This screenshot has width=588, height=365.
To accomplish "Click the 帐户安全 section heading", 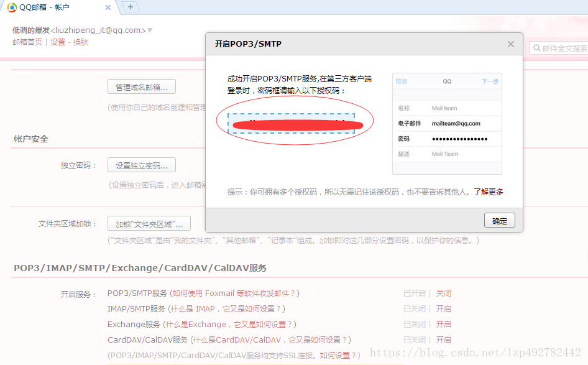I will [31, 139].
